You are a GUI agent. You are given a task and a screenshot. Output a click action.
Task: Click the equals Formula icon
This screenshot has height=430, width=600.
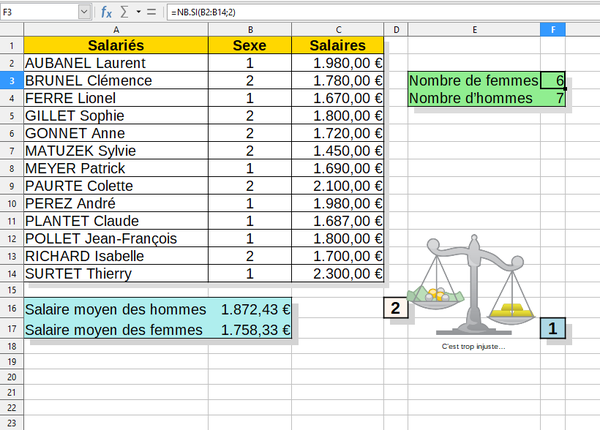[152, 12]
